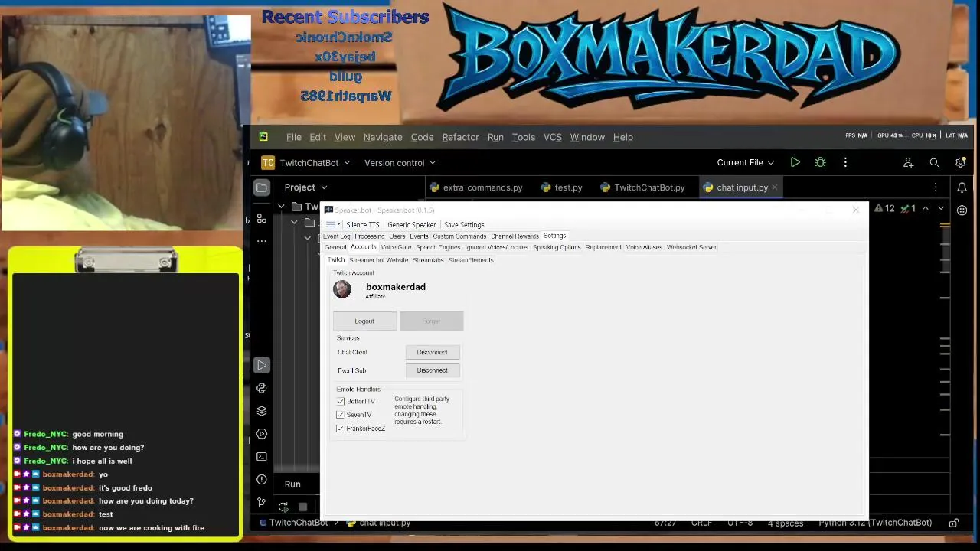Screen dimensions: 980x551
Task: Open the Custom Commands tab in Speaker.bot
Action: (459, 236)
